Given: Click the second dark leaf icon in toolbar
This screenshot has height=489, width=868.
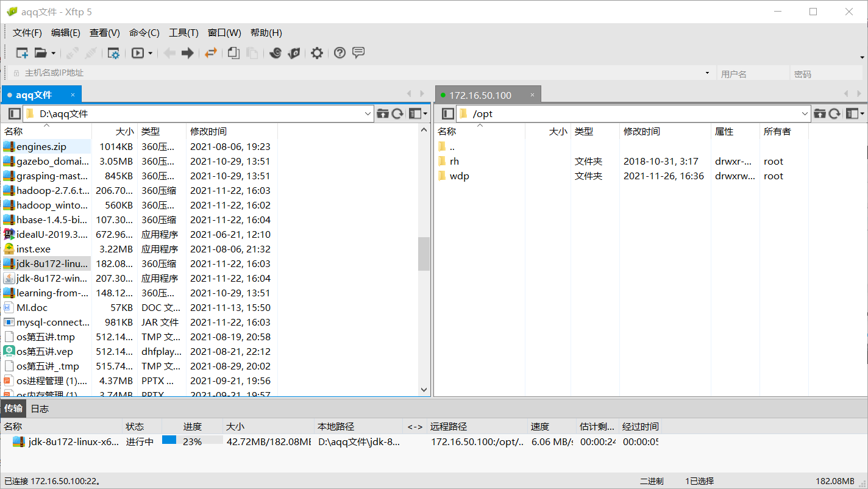Looking at the screenshot, I should click(294, 53).
